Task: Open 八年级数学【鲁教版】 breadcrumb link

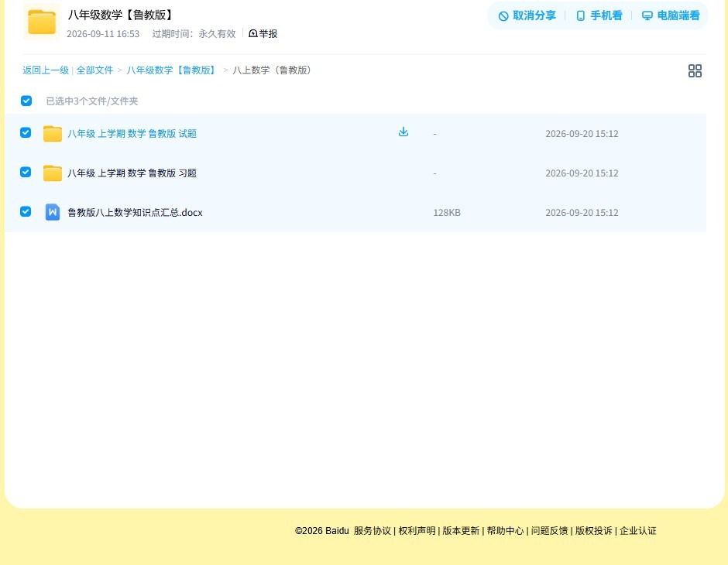Action: coord(172,70)
